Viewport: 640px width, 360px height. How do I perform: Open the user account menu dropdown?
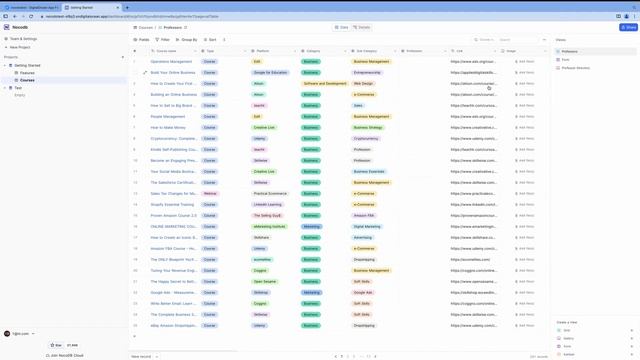coord(19,333)
